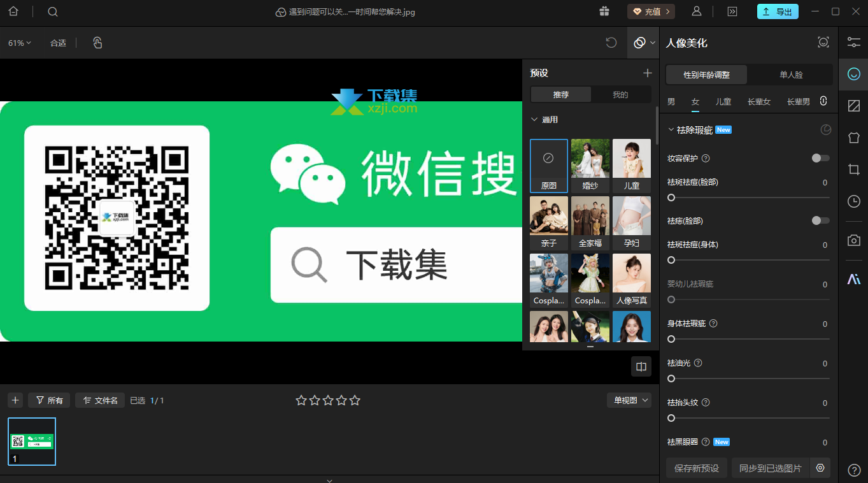
Task: Open the 61% zoom level dropdown
Action: tap(19, 43)
